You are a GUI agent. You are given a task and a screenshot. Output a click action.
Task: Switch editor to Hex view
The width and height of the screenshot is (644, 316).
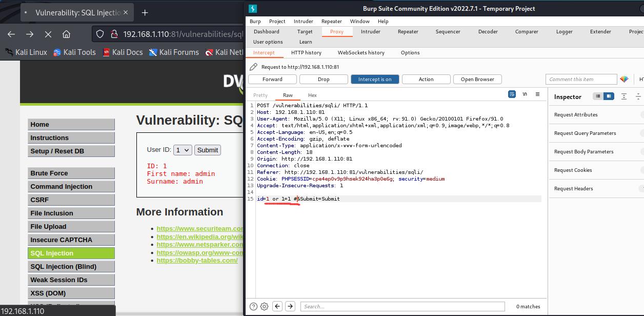click(x=312, y=95)
